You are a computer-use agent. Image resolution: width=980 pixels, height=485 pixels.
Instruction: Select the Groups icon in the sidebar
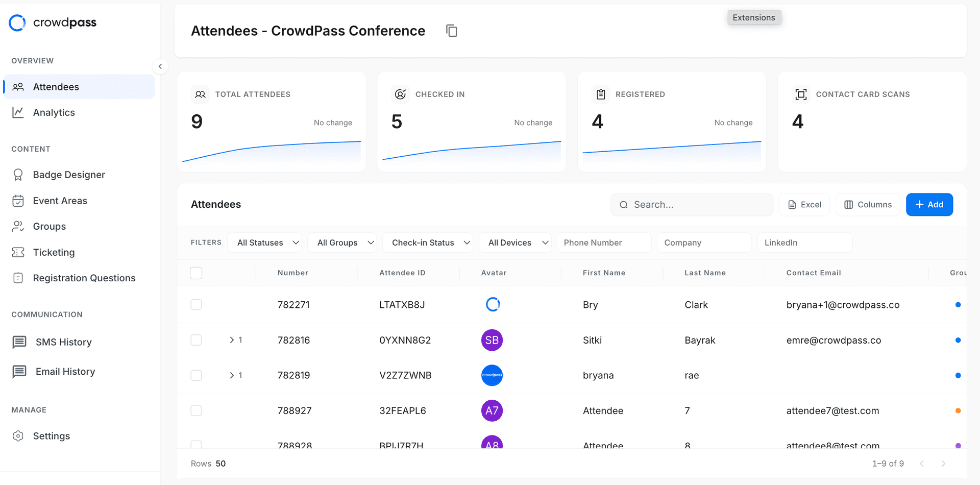pos(18,226)
